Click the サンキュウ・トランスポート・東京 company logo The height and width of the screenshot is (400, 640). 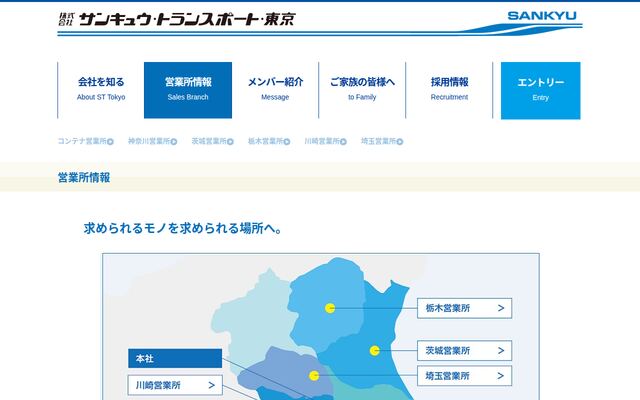click(x=177, y=19)
